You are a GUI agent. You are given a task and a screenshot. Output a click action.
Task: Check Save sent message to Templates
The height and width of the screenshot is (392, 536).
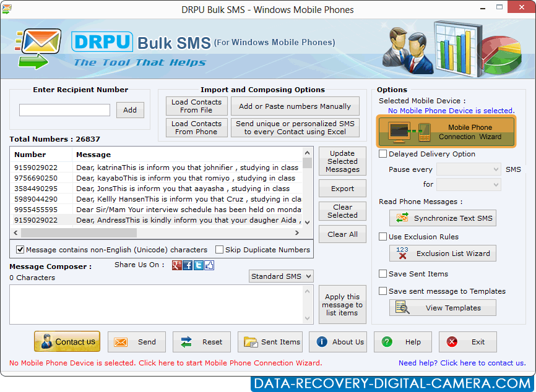tap(383, 291)
